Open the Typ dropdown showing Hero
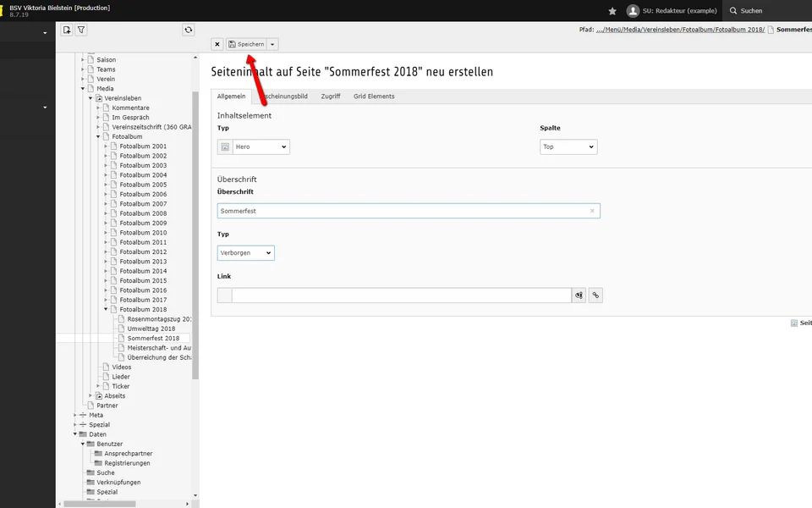 pyautogui.click(x=261, y=146)
